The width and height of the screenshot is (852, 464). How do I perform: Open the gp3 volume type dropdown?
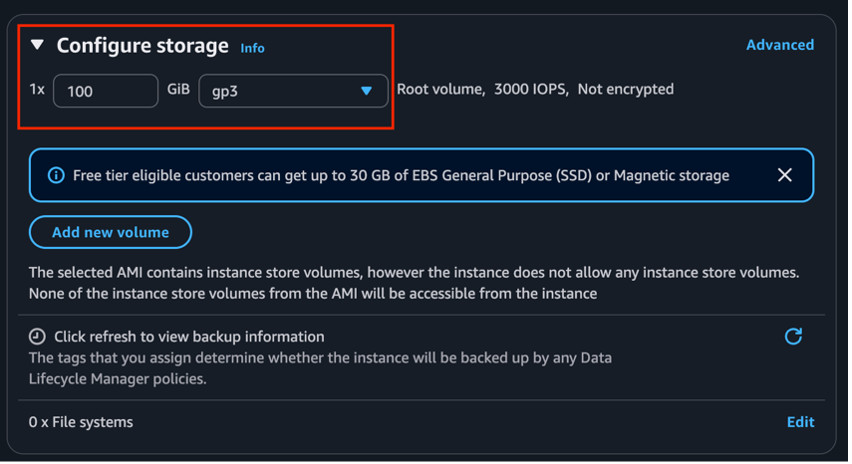(x=293, y=91)
